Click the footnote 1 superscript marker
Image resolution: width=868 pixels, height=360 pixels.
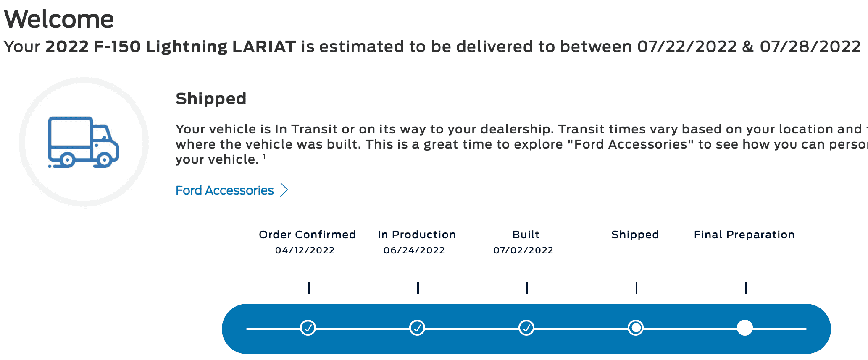[264, 157]
